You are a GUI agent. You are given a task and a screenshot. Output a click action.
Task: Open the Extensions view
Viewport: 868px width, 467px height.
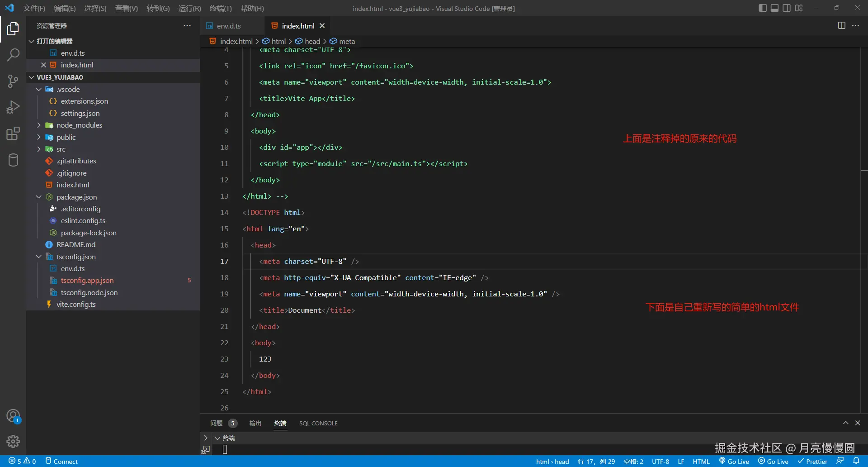pos(13,133)
